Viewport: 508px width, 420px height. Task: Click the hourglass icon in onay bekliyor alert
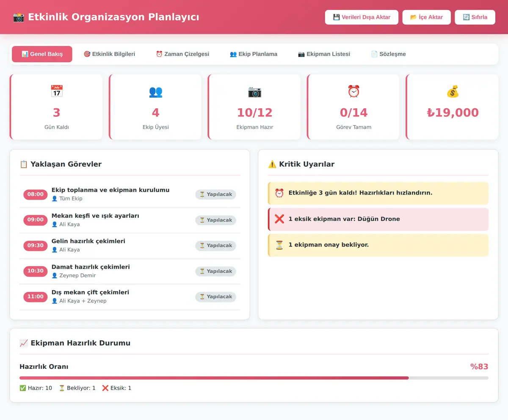pyautogui.click(x=279, y=245)
